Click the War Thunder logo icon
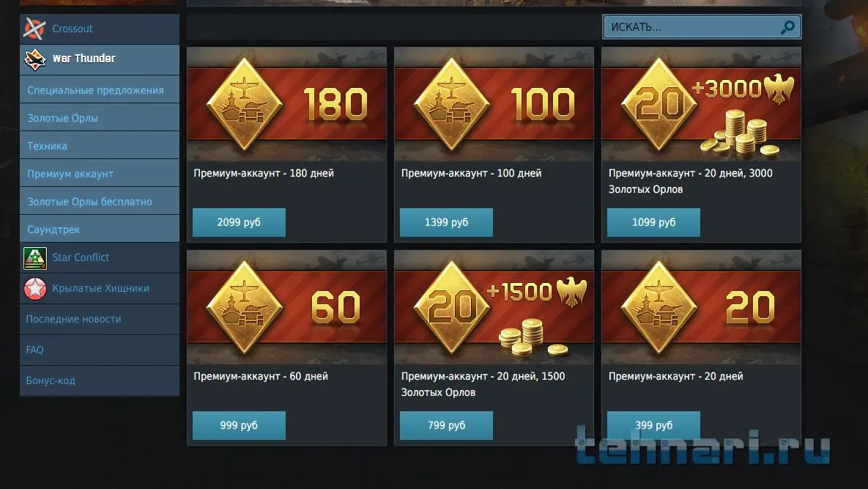The width and height of the screenshot is (868, 489). point(34,59)
